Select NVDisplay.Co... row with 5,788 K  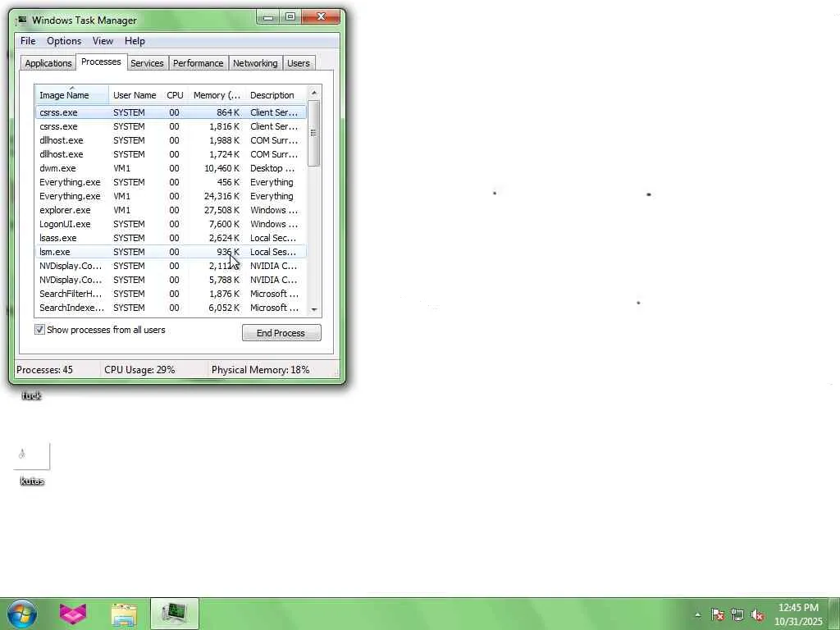click(x=171, y=280)
